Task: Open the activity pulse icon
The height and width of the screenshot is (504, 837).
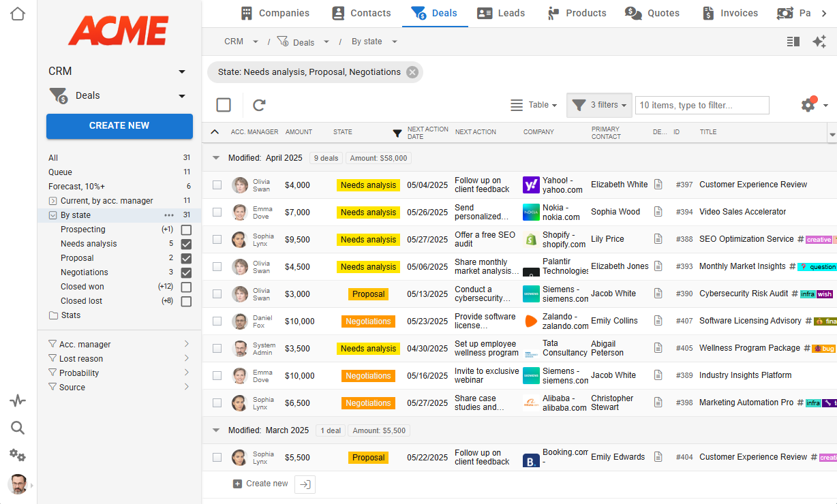Action: pos(18,400)
